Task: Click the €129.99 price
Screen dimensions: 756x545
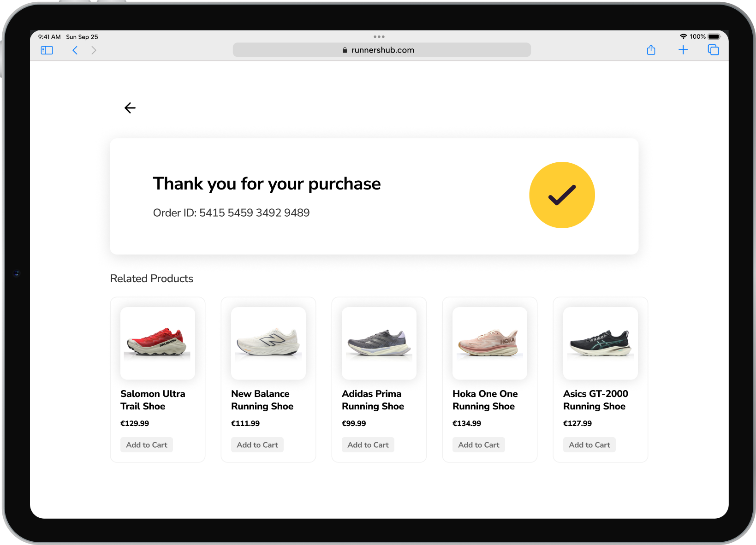Action: click(135, 423)
